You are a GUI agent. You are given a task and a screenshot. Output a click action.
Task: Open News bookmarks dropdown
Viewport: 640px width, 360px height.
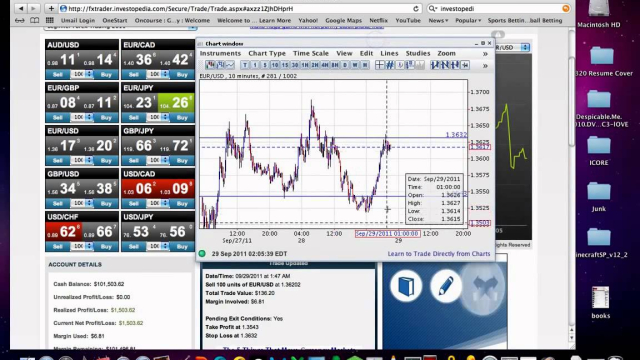438,20
